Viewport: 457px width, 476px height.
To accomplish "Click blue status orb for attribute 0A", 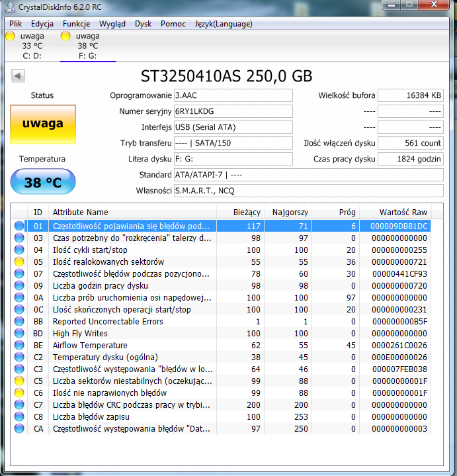I will 19,297.
